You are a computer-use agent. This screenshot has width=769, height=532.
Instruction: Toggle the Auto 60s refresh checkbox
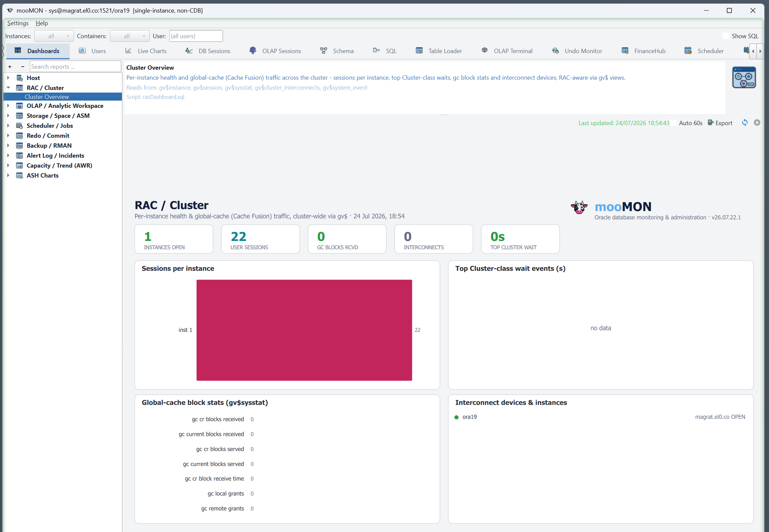click(674, 123)
